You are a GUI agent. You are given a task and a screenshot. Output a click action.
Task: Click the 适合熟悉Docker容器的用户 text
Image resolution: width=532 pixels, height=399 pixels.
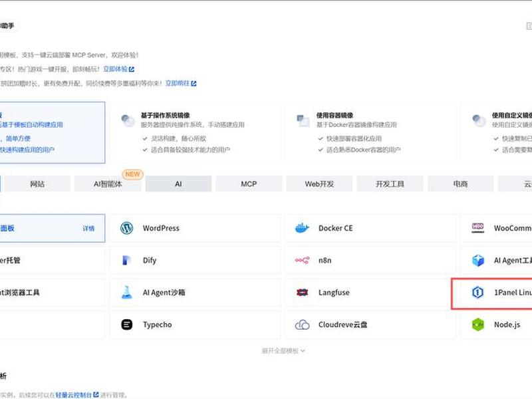(x=363, y=150)
